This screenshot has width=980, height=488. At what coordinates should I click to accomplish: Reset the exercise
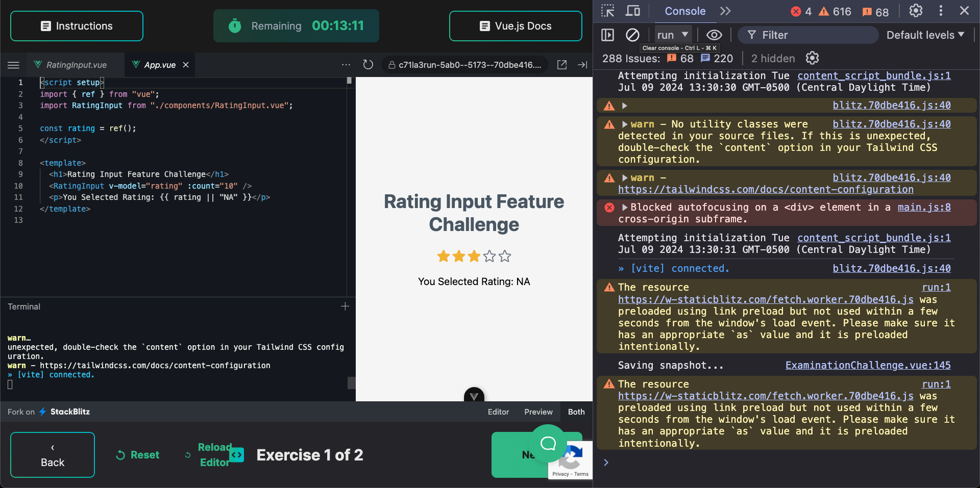coord(138,455)
